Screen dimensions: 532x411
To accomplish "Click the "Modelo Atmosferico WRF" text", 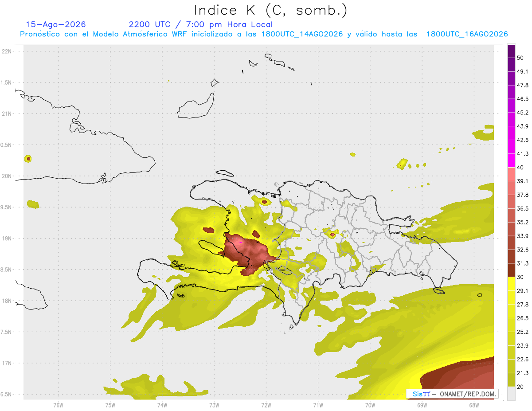I will (x=133, y=34).
